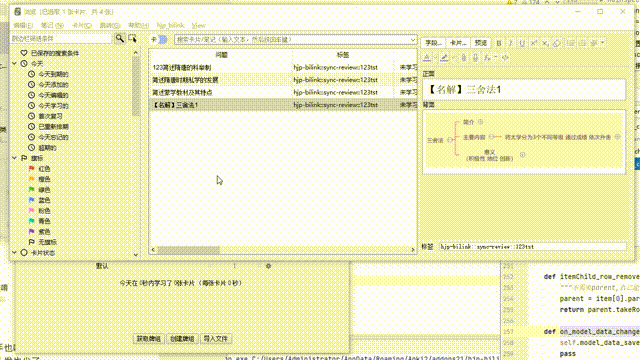Open the alignment options dropdown
Image resolution: width=640 pixels, height=360 pixels.
pyautogui.click(x=598, y=43)
